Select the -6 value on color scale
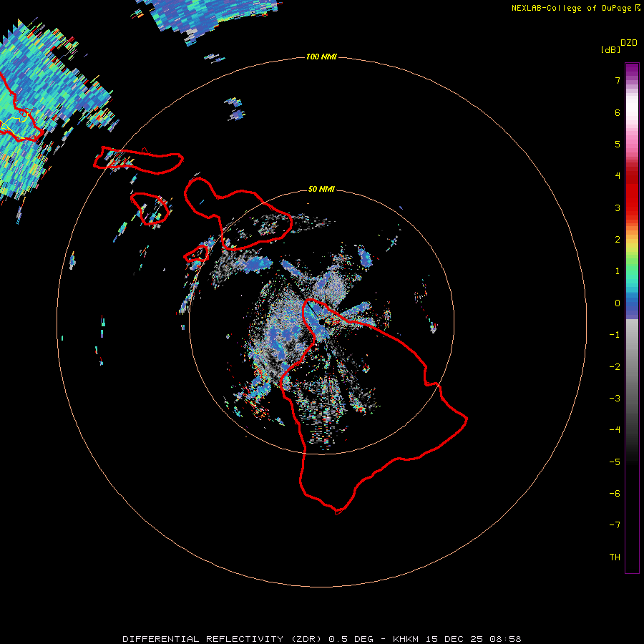 click(615, 494)
